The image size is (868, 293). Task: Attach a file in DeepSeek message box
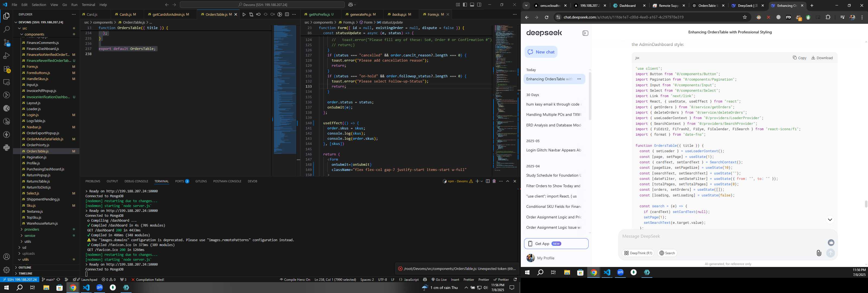[x=819, y=253]
